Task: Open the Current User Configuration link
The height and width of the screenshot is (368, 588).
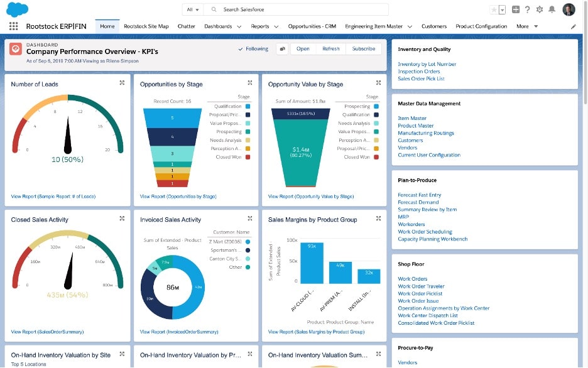Action: 429,155
